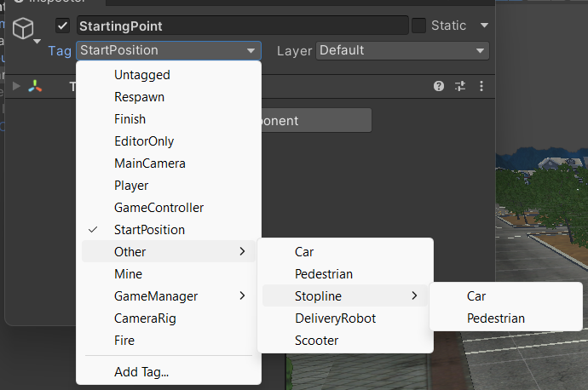Expand the Transform component foldout triangle
588x390 pixels.
16,86
